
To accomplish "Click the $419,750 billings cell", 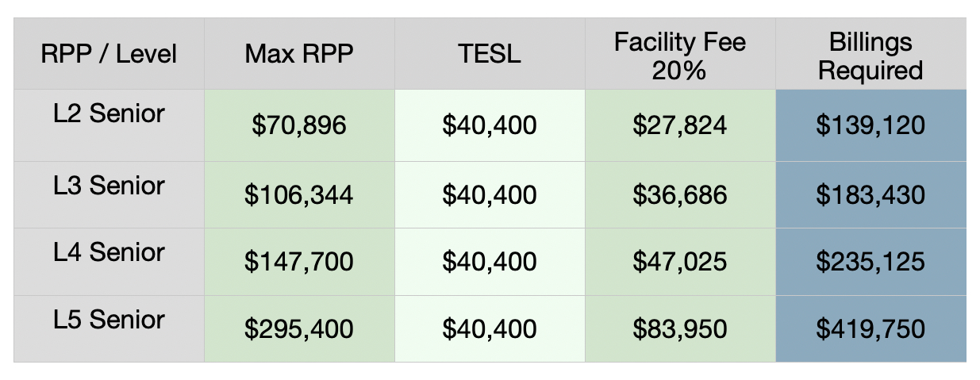I will [x=870, y=329].
